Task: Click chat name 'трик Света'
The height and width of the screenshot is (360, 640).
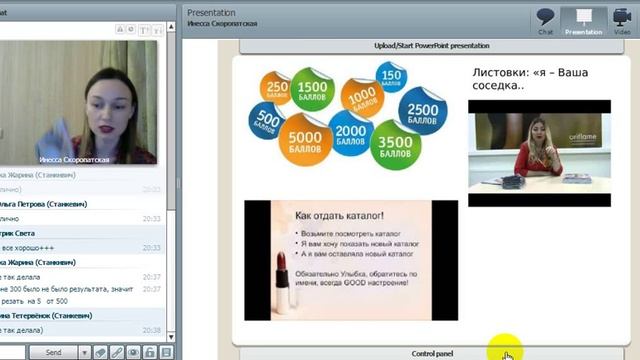Action: click(x=18, y=233)
